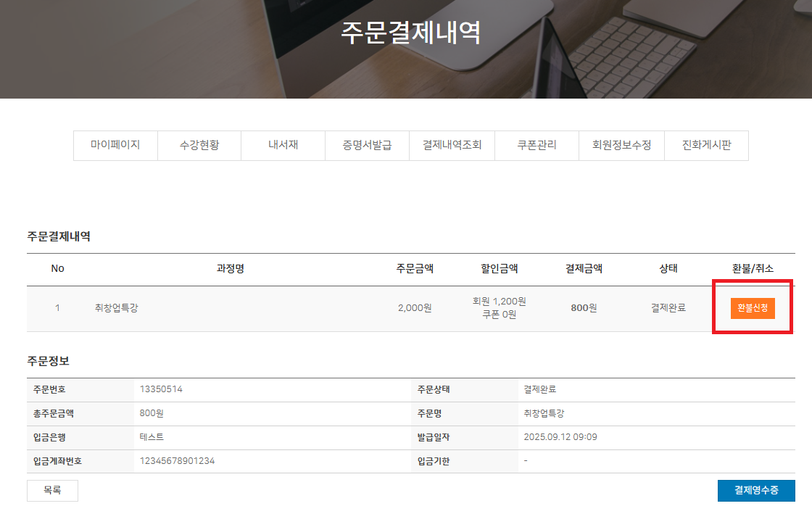
Task: Go to the 내서재 tab
Action: pos(283,145)
